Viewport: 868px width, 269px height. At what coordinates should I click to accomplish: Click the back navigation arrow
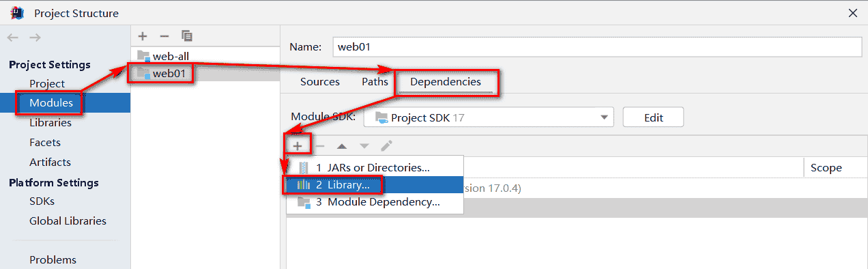[x=13, y=38]
